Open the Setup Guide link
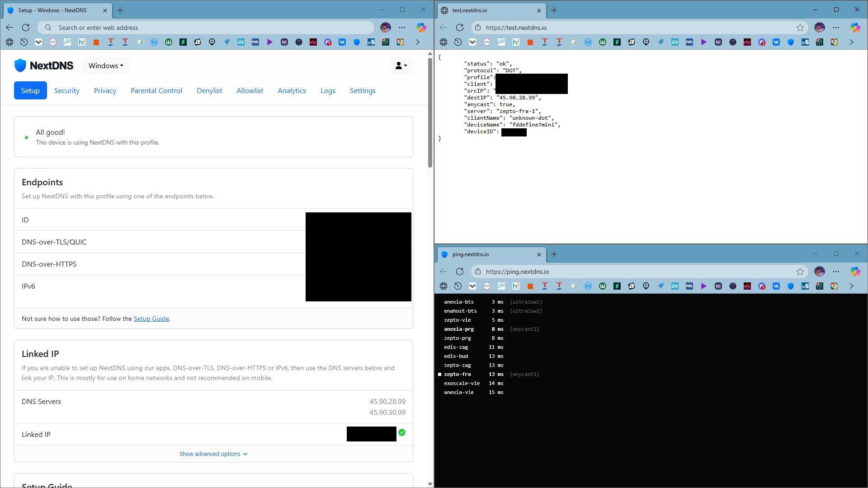The image size is (868, 488). 151,319
